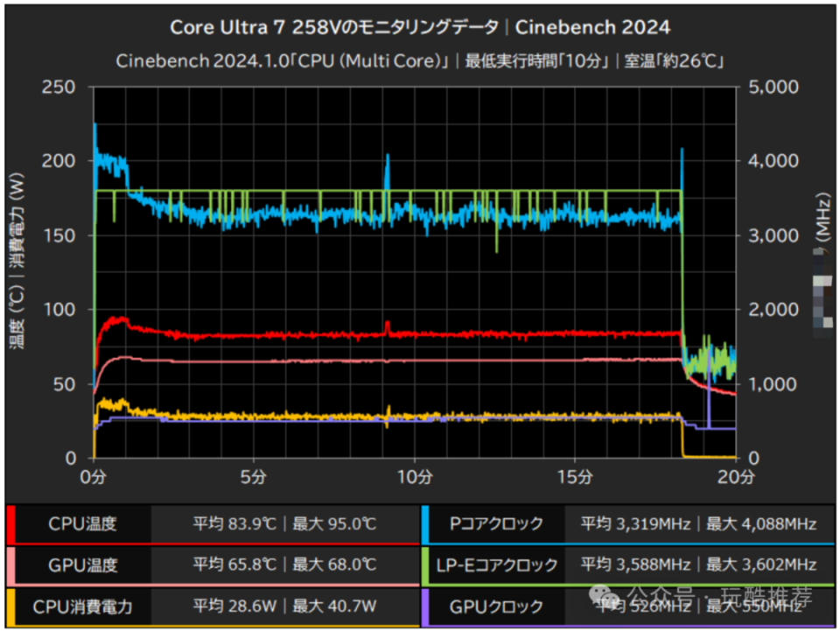
Task: Click the '最大 95.0℃' CPU temperature value
Action: tap(335, 524)
